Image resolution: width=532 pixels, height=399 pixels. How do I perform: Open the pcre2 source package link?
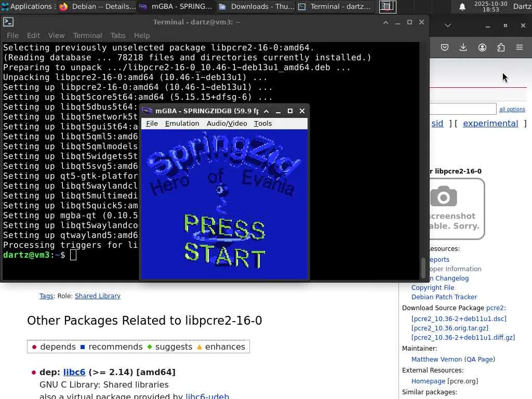tap(495, 308)
